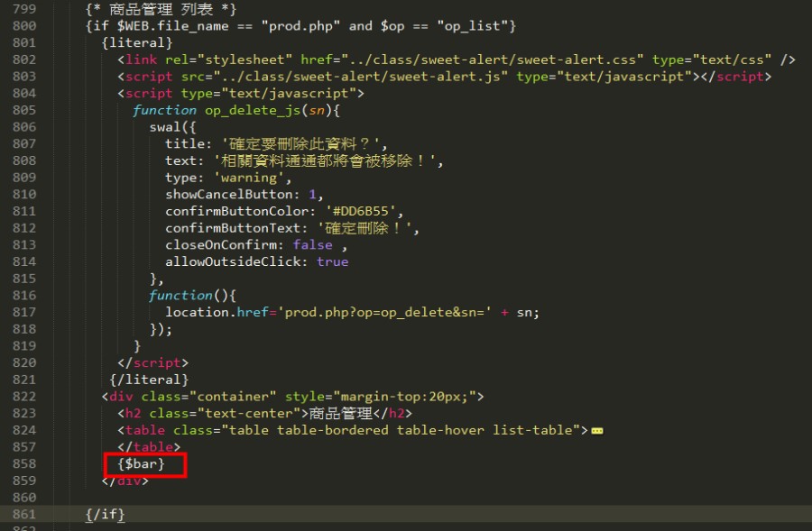Click line number 799 in gutter
The image size is (812, 531).
pos(24,9)
